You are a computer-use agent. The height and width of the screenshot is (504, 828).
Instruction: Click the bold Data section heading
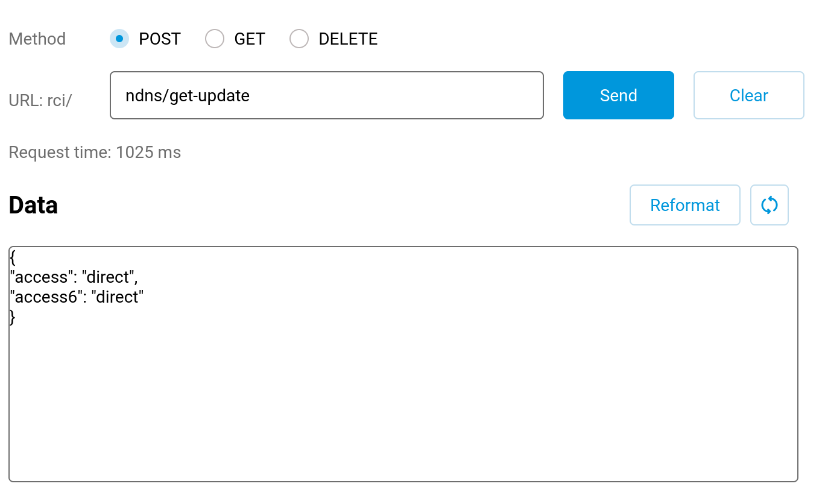click(x=33, y=205)
